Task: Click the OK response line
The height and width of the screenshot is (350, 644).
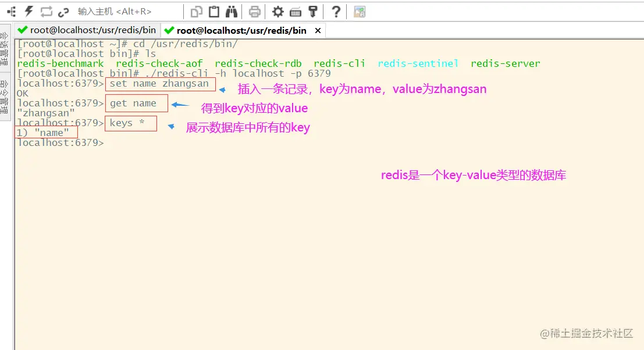Action: pyautogui.click(x=23, y=94)
